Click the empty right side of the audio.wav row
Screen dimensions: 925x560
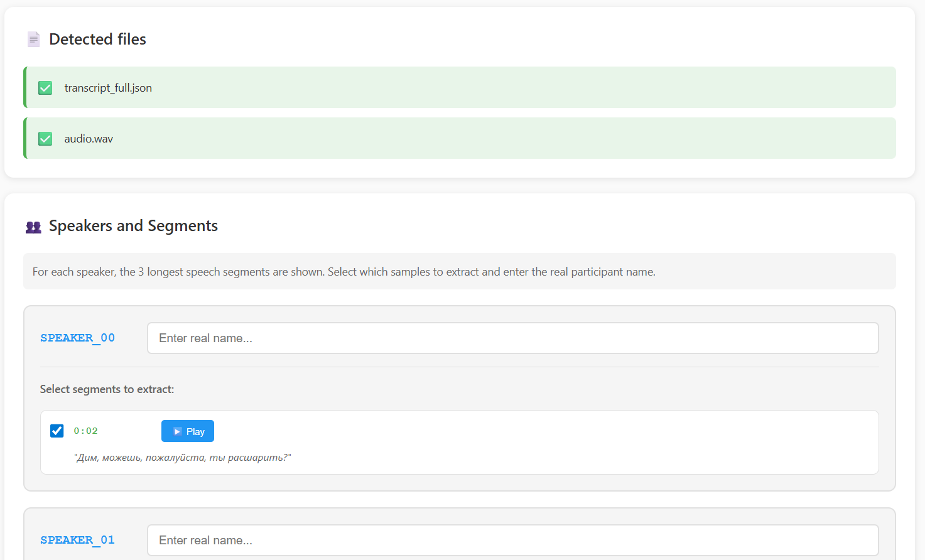click(x=628, y=139)
